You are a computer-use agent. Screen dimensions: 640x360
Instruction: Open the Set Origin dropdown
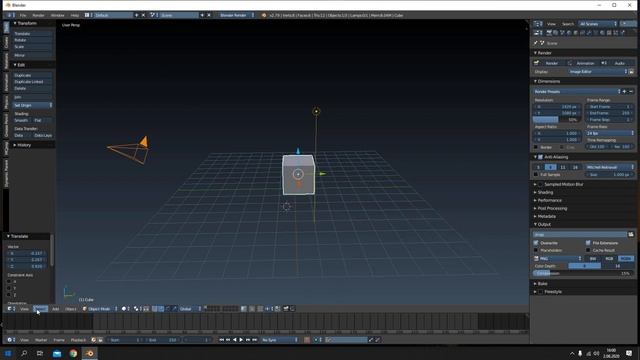[32, 105]
